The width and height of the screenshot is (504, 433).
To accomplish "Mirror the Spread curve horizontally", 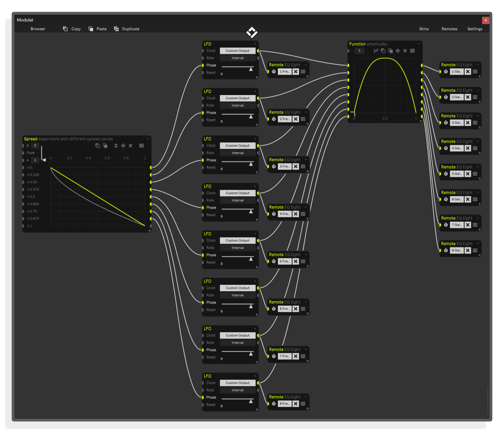I will pyautogui.click(x=123, y=146).
